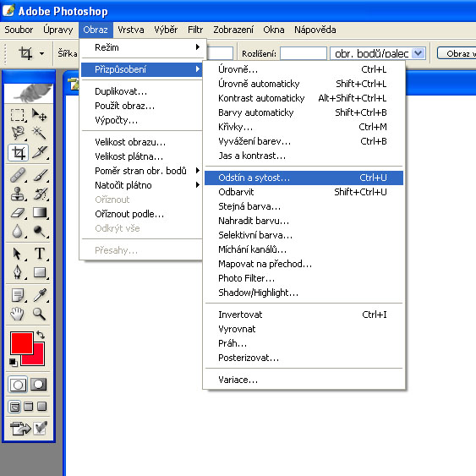Open the Okna menu
Screen dimensions: 476x476
click(x=274, y=30)
